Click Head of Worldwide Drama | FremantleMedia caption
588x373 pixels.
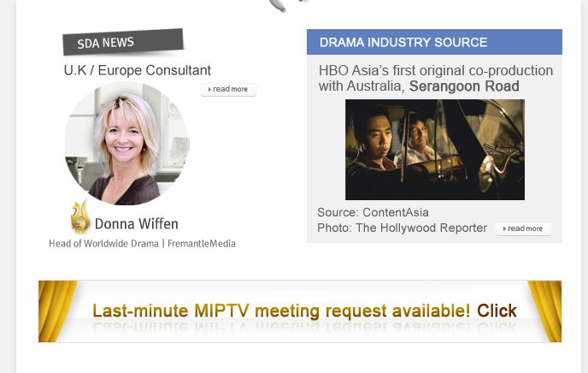click(142, 244)
